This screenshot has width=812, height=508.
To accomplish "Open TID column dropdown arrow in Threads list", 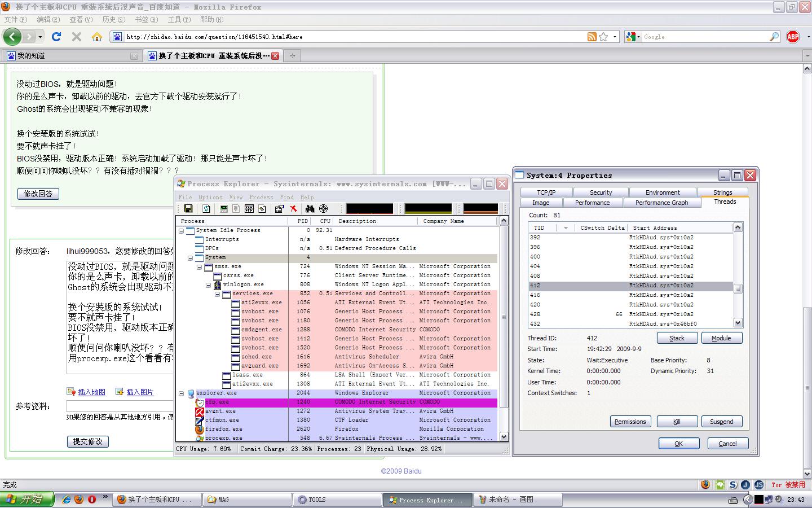I will coord(566,228).
